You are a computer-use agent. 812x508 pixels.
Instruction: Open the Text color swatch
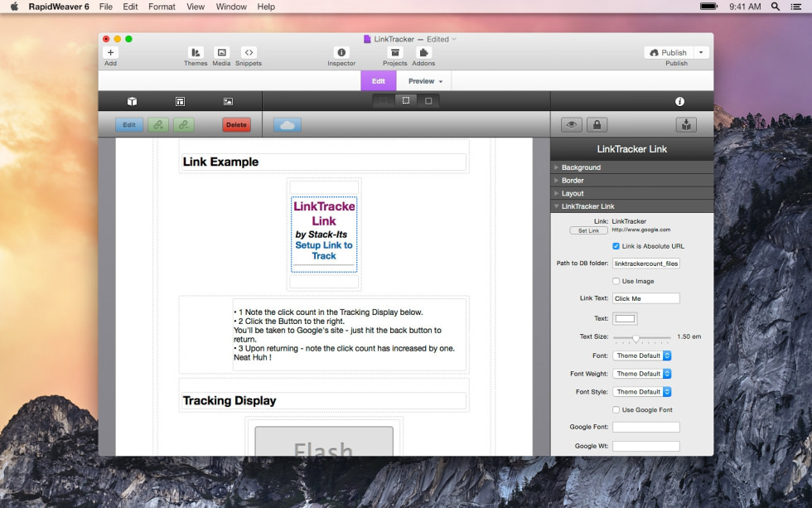click(x=625, y=318)
